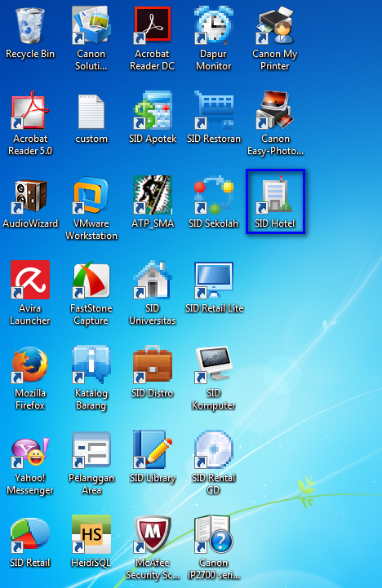The image size is (382, 588).
Task: Select the FastStone Capture shortcut
Action: pyautogui.click(x=91, y=280)
